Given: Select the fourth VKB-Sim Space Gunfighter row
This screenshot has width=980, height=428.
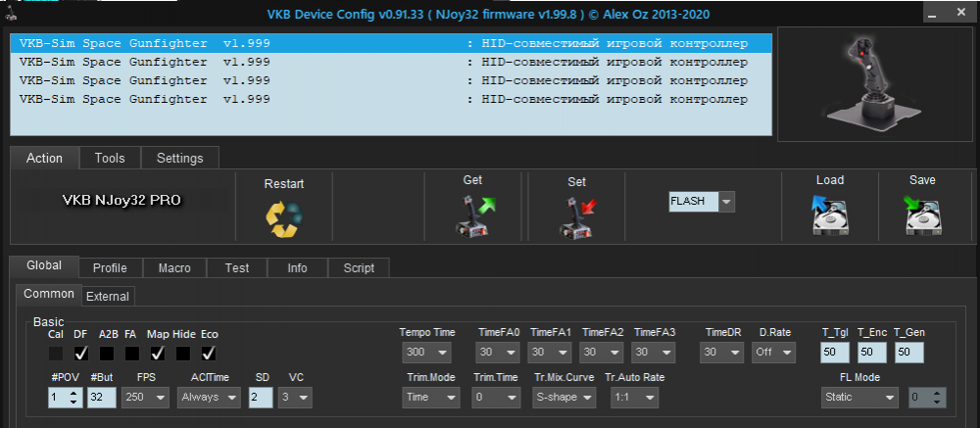Looking at the screenshot, I should tap(391, 99).
